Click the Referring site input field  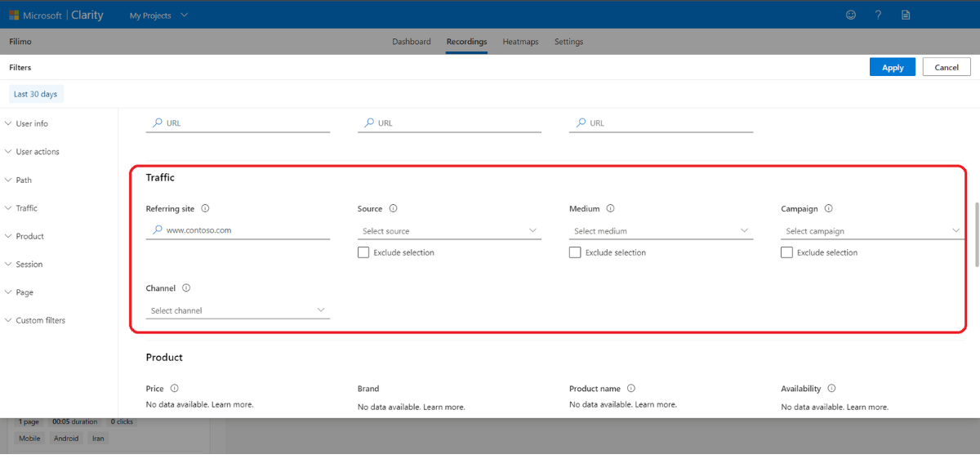coord(245,230)
